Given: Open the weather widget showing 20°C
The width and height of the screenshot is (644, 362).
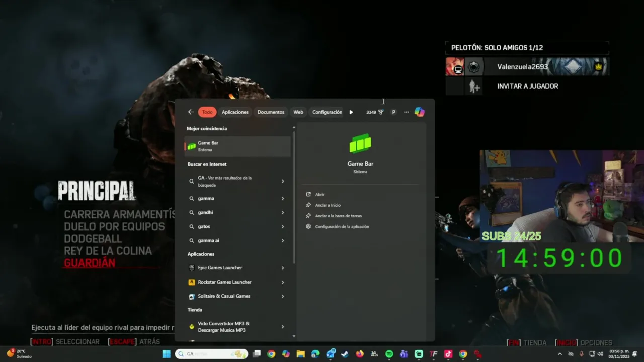Looking at the screenshot, I should [x=19, y=354].
